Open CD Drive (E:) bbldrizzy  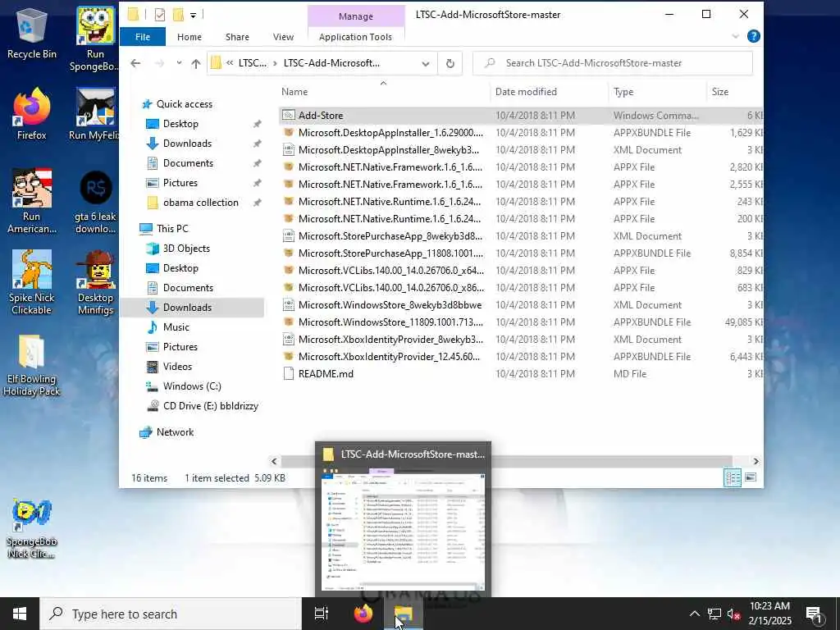pyautogui.click(x=210, y=406)
